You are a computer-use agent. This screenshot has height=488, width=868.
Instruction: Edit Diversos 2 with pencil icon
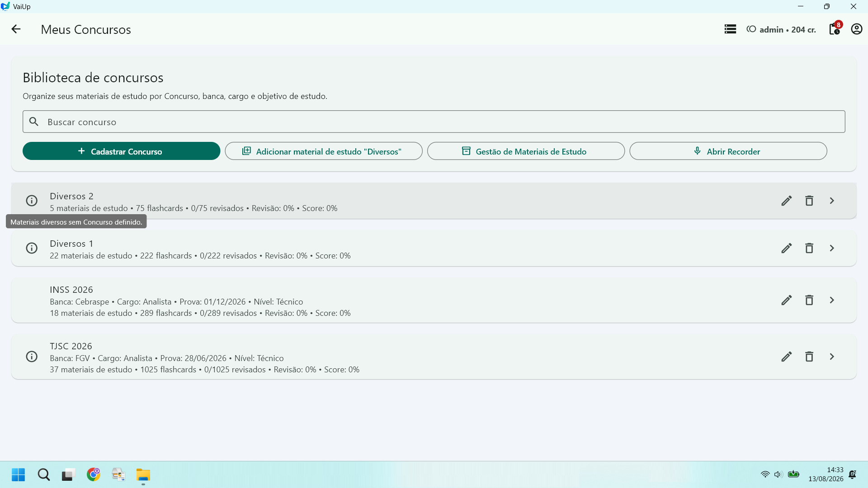[787, 201]
